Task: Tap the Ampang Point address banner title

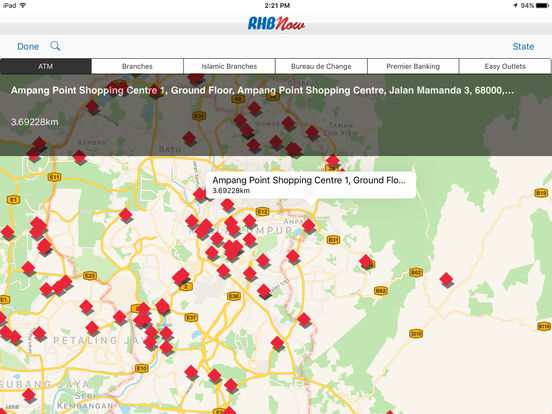Action: (262, 90)
